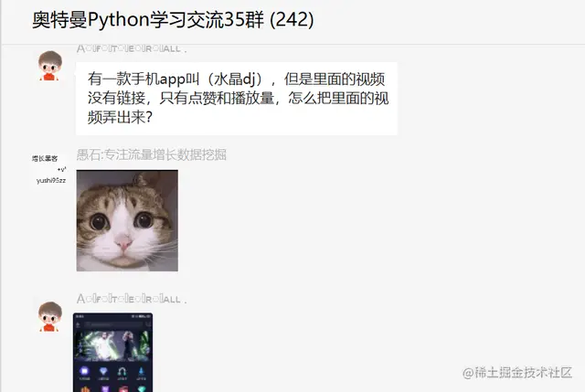Open the 增长黑客 avatar profile

click(x=49, y=170)
